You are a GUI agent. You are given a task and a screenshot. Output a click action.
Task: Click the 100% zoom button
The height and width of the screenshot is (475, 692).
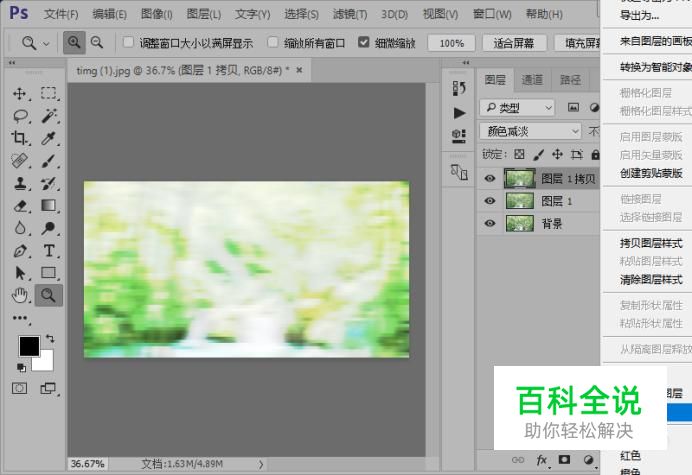(x=451, y=43)
